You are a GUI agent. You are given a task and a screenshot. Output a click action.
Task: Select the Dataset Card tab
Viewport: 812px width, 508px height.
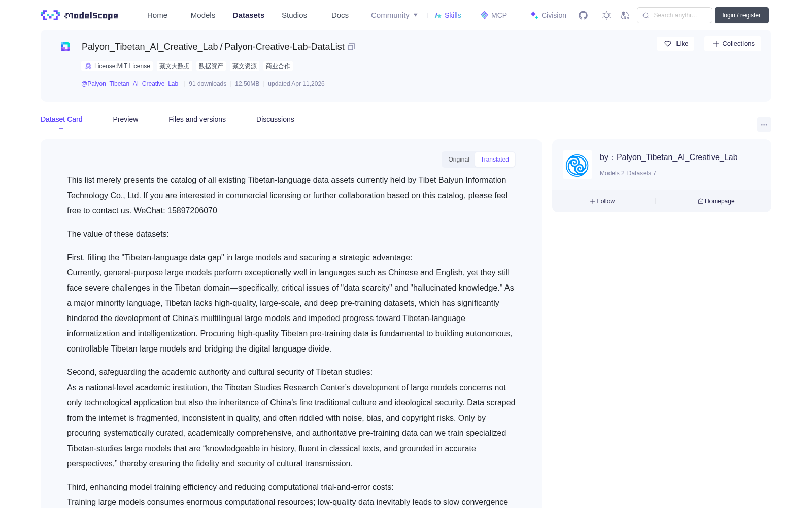click(x=61, y=119)
